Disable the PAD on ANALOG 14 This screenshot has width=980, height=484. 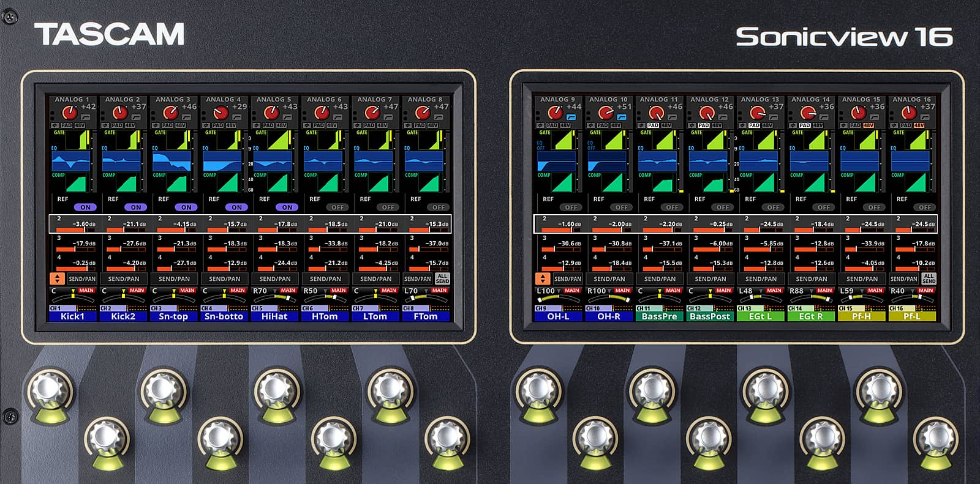click(804, 125)
